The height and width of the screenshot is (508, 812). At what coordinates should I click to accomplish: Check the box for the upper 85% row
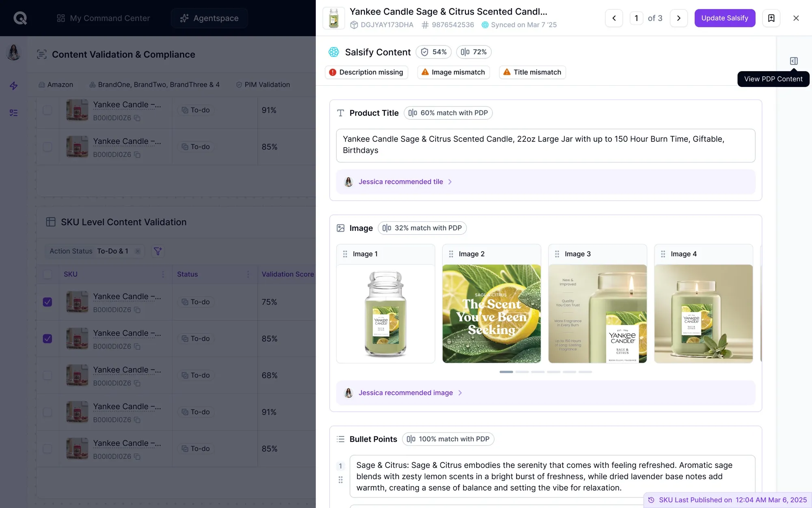(48, 147)
